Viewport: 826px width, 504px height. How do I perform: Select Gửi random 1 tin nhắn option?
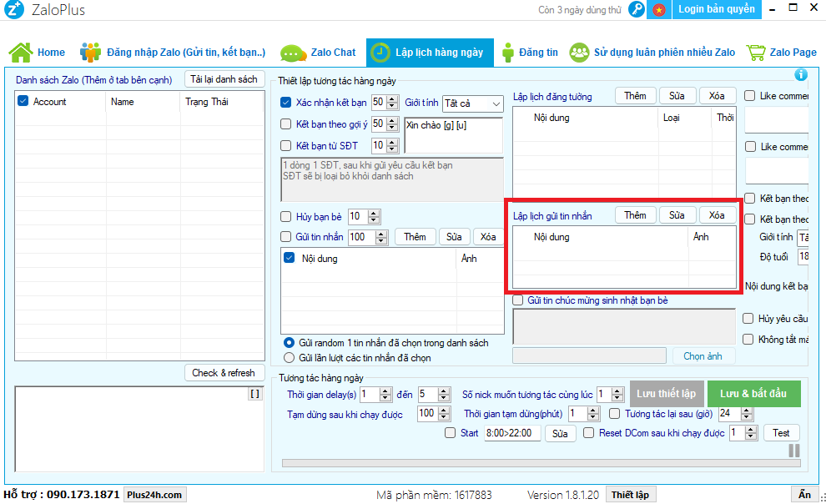(x=289, y=343)
